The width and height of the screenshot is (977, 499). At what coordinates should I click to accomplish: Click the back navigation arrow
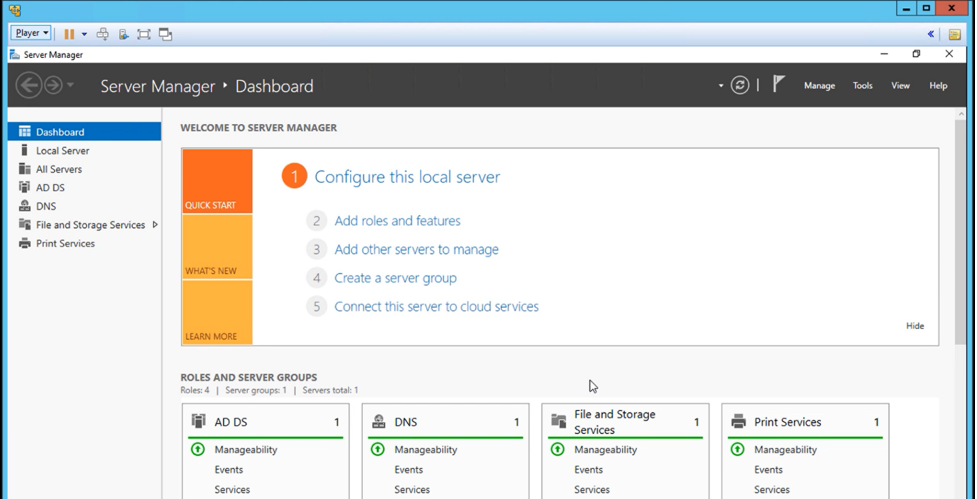[28, 86]
